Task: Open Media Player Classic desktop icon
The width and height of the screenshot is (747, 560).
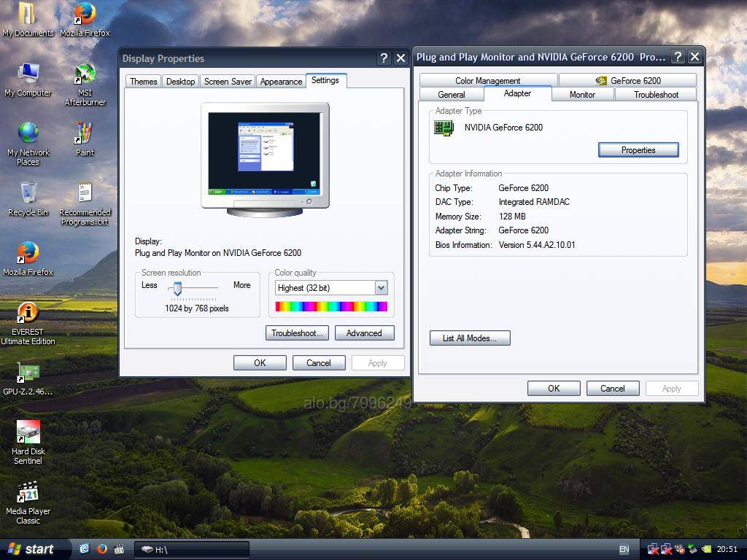Action: click(x=28, y=493)
